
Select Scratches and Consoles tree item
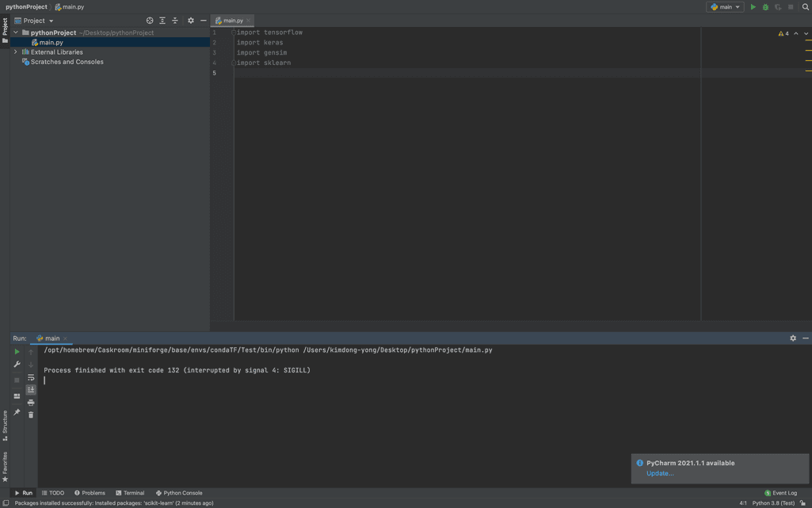tap(67, 62)
